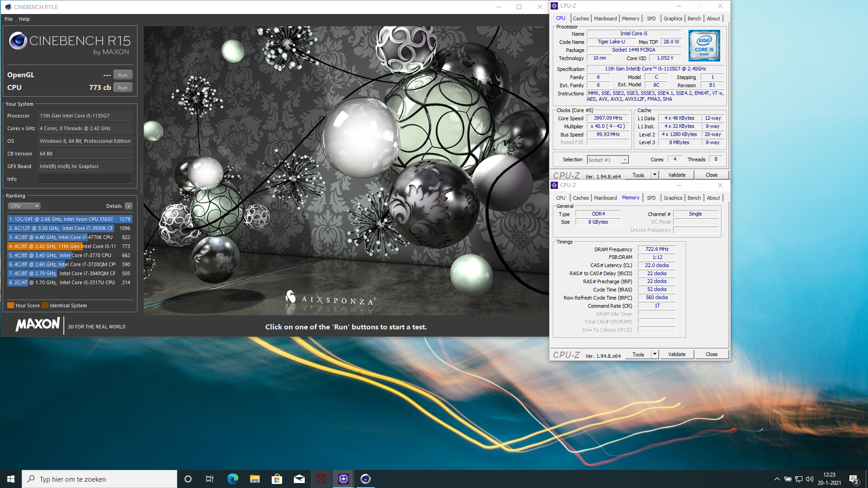868x488 pixels.
Task: Open Graphics tab in top CPU-Z window
Action: [x=673, y=19]
